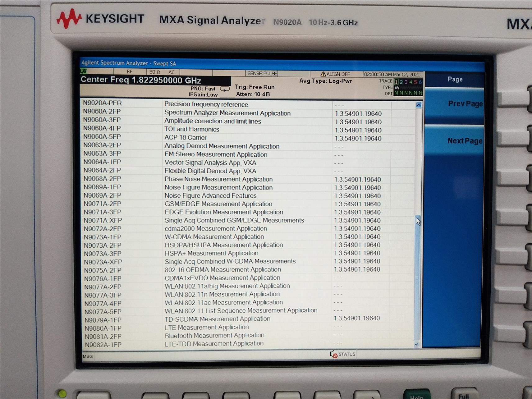Click '802.16 OFDMA Measurement Application'

(222, 269)
